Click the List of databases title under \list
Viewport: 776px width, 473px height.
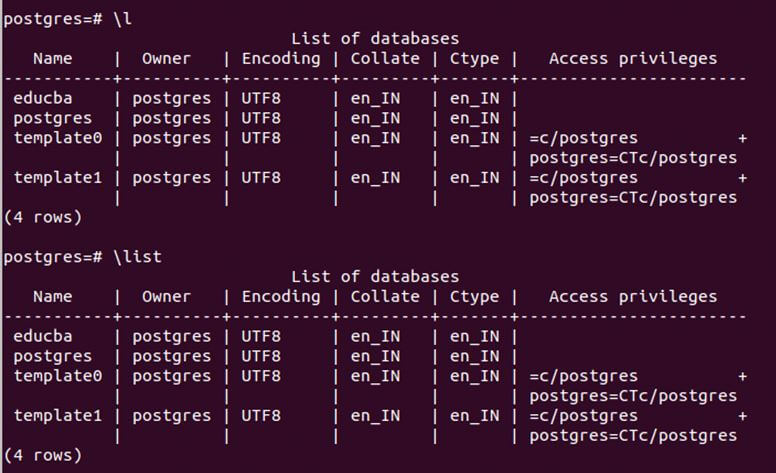tap(375, 277)
